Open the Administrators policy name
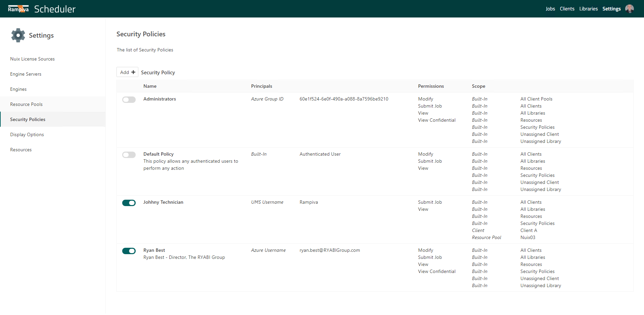This screenshot has width=644, height=315. [x=160, y=99]
